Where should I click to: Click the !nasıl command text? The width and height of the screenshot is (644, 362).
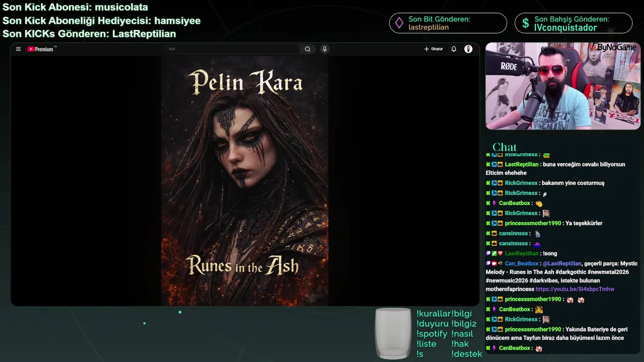[463, 334]
